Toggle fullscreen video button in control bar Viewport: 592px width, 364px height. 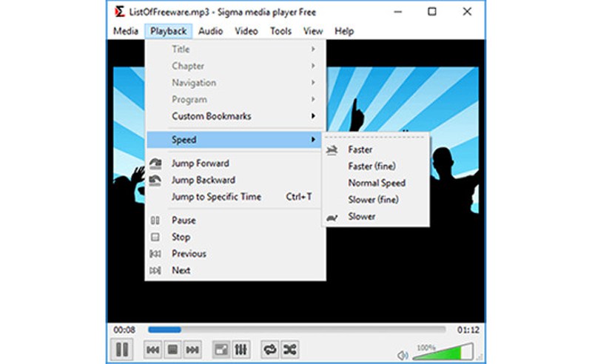point(221,350)
